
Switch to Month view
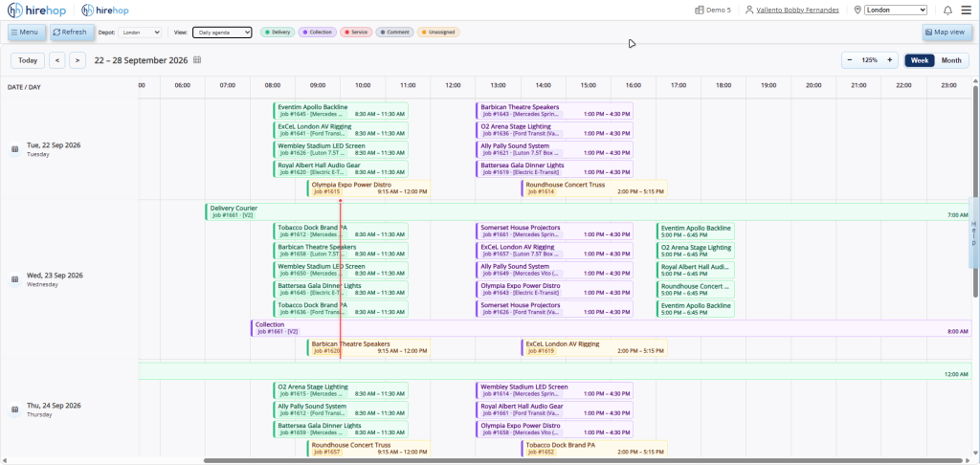click(x=951, y=60)
